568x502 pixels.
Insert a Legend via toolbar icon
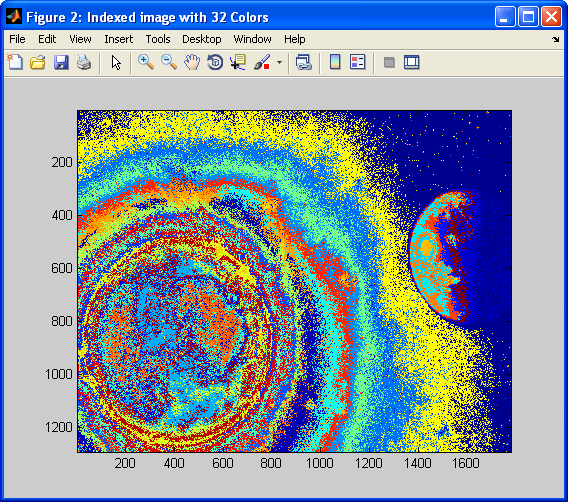(x=358, y=62)
